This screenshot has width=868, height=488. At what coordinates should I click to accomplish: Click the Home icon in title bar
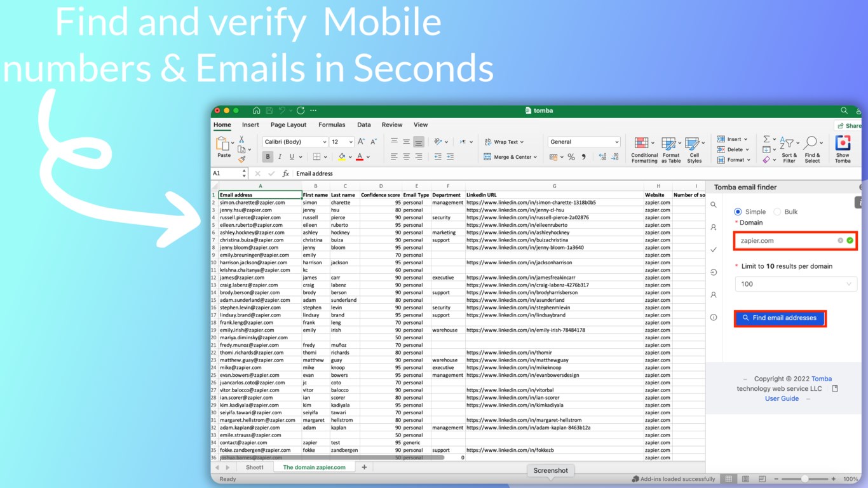[x=256, y=111]
